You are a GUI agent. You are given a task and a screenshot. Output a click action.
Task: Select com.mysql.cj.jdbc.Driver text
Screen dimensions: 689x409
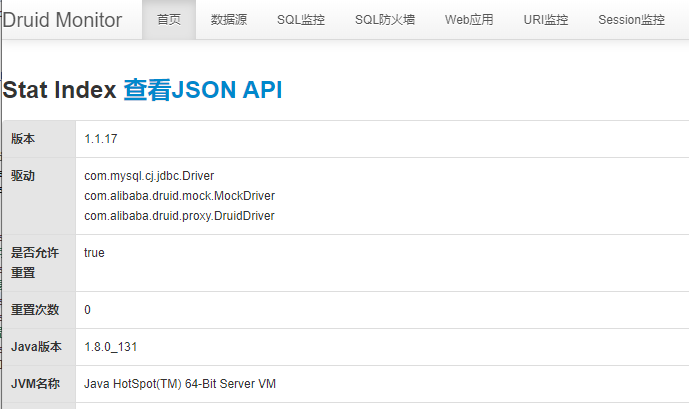(x=149, y=176)
